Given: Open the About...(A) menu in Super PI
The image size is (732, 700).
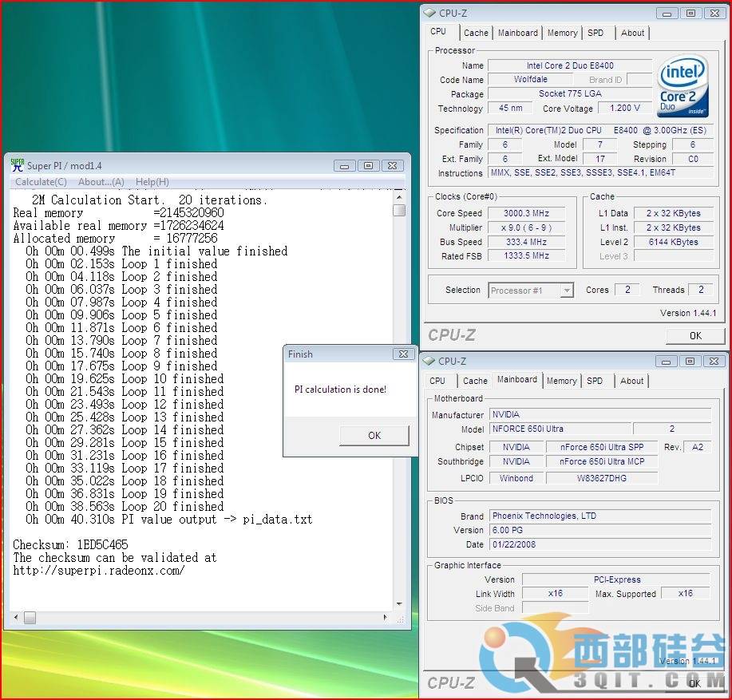Looking at the screenshot, I should click(x=101, y=182).
